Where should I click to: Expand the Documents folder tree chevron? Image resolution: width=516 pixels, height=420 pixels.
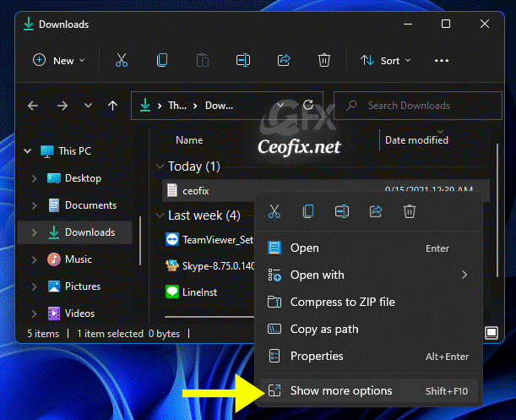pos(34,205)
